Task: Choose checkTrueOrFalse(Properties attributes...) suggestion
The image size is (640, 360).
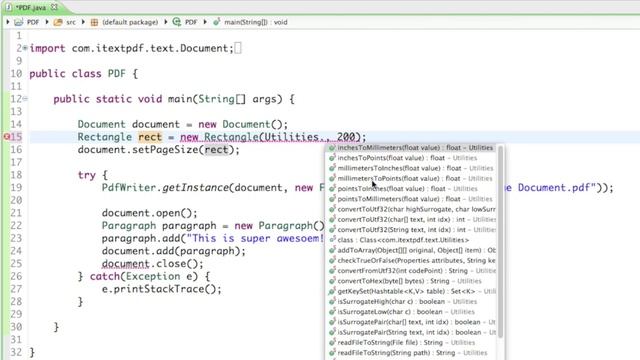Action: point(412,260)
